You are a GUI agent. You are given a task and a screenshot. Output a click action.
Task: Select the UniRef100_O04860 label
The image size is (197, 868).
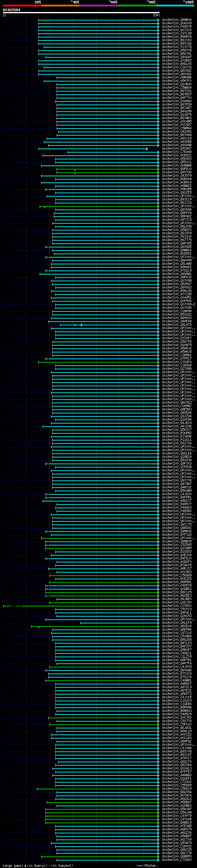pos(177,101)
